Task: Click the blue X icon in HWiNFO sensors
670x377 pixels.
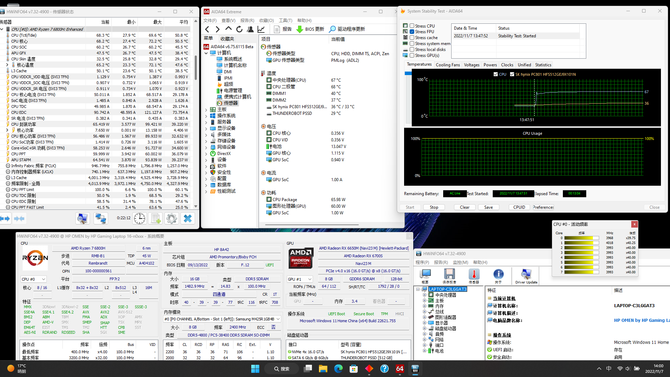Action: (x=188, y=218)
